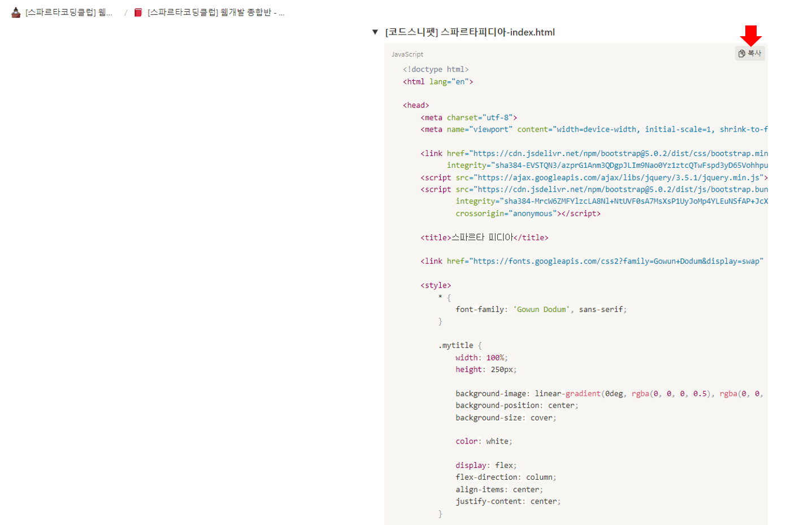Click the display: flex line
Image resolution: width=812 pixels, height=525 pixels.
(x=486, y=465)
